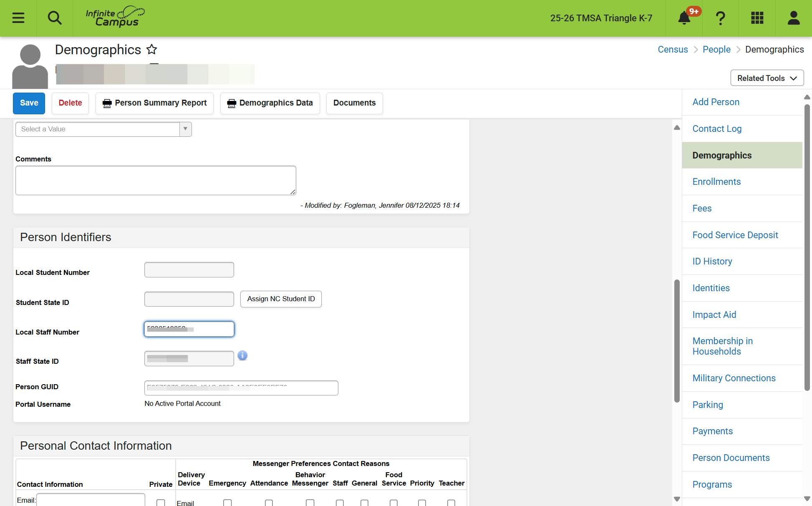The height and width of the screenshot is (506, 812).
Task: Open the user account icon
Action: pyautogui.click(x=793, y=18)
